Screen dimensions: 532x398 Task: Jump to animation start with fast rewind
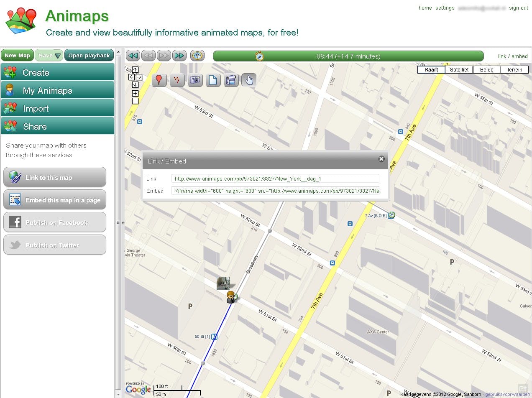click(133, 56)
